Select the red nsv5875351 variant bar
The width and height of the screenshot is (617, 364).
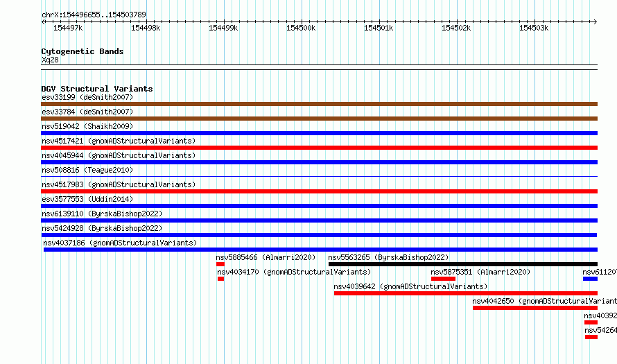point(443,279)
